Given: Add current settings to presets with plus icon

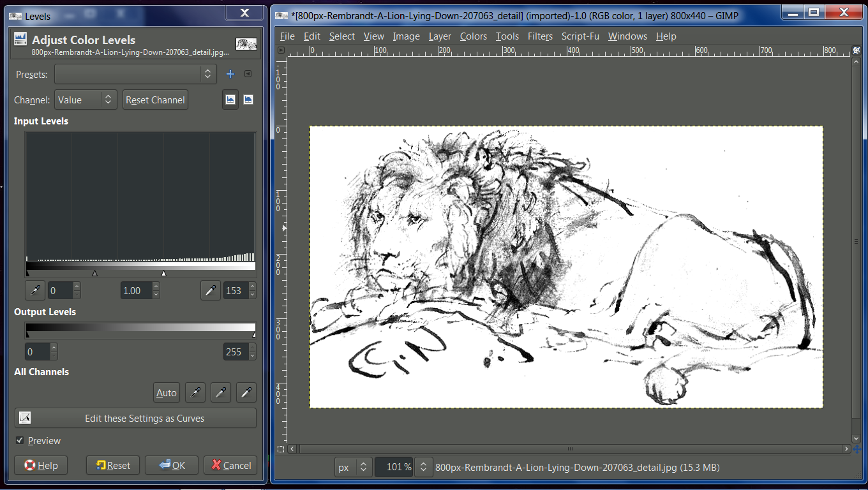Looking at the screenshot, I should (230, 74).
